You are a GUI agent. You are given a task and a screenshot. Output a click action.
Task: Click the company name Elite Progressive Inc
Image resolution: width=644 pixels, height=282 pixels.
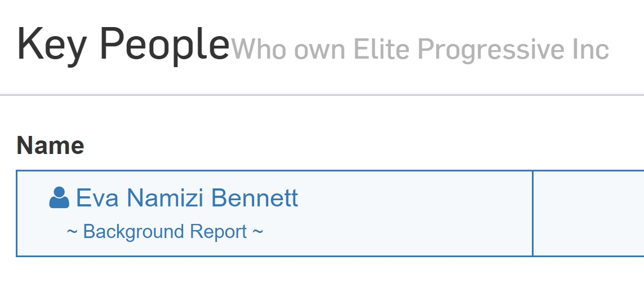click(x=481, y=49)
